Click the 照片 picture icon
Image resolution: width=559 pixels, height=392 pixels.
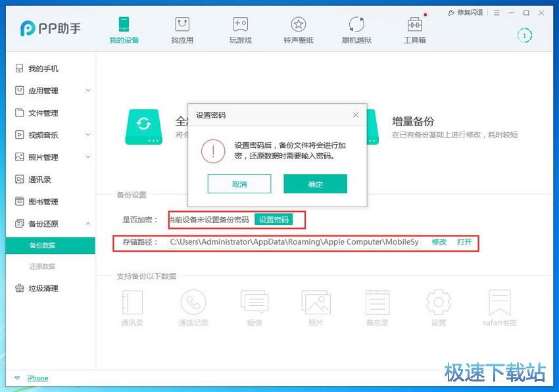coord(316,303)
